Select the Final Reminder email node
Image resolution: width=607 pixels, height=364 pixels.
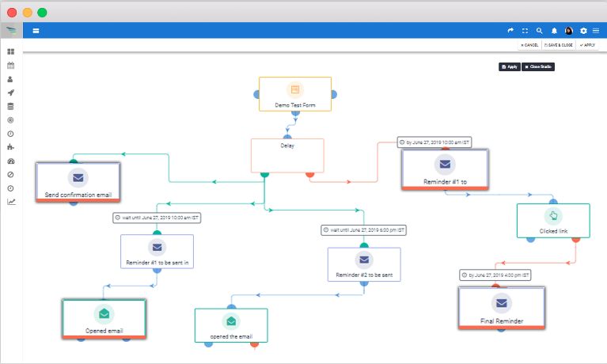[501, 307]
